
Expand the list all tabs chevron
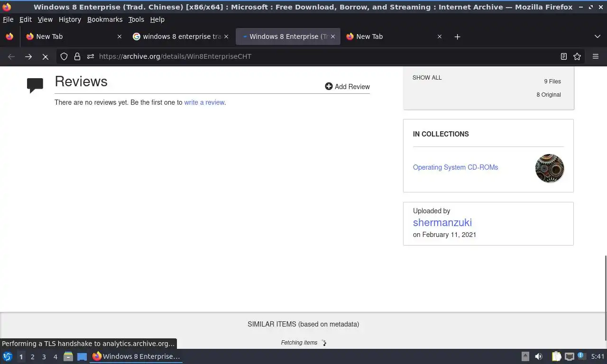pos(598,36)
